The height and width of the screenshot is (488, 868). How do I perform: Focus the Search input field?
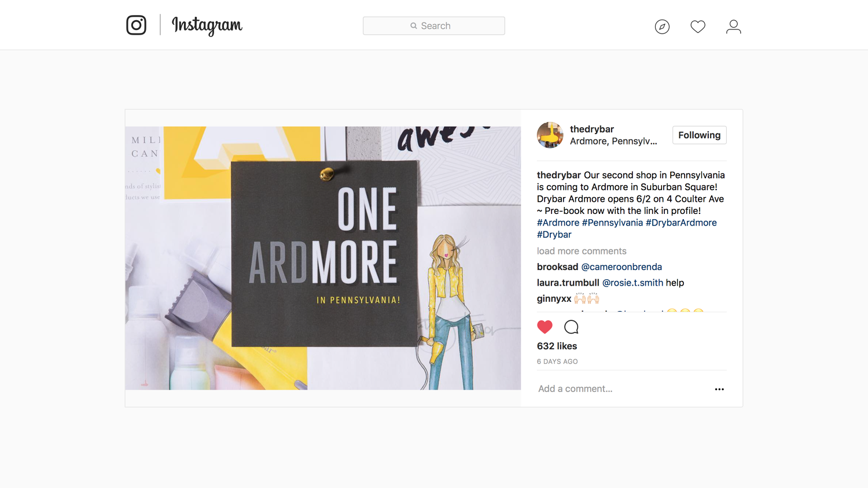[434, 25]
